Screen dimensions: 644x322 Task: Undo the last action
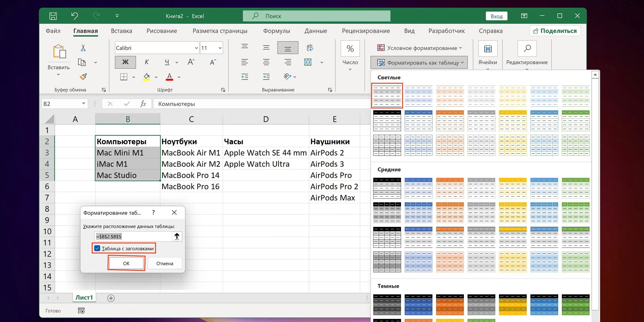[x=74, y=16]
